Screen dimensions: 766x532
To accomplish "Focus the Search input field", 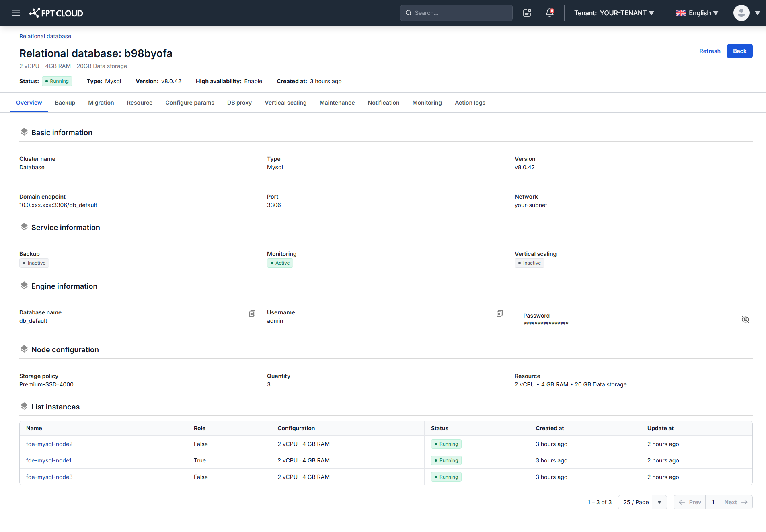I will click(x=456, y=13).
